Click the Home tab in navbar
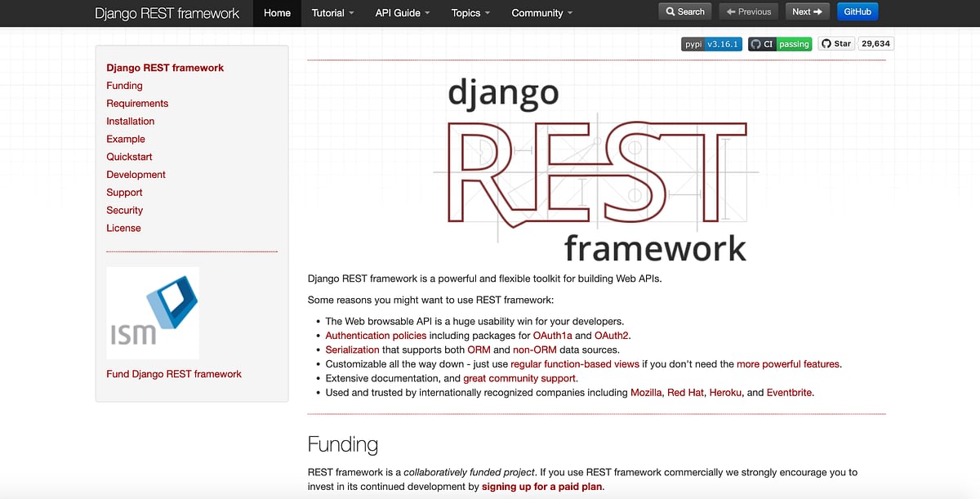Viewport: 980px width, 499px height. point(278,13)
